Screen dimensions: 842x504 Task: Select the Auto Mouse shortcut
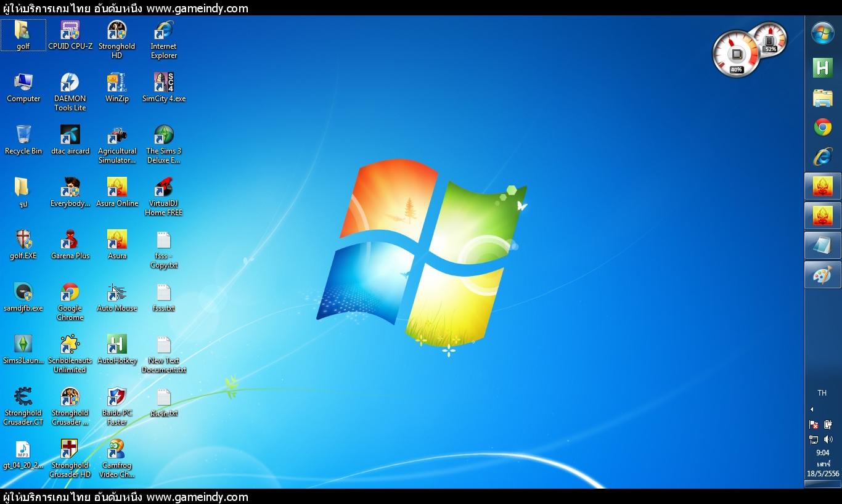[117, 297]
